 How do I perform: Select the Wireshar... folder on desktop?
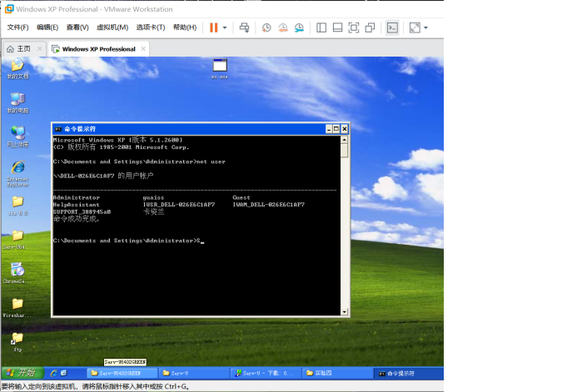click(17, 307)
